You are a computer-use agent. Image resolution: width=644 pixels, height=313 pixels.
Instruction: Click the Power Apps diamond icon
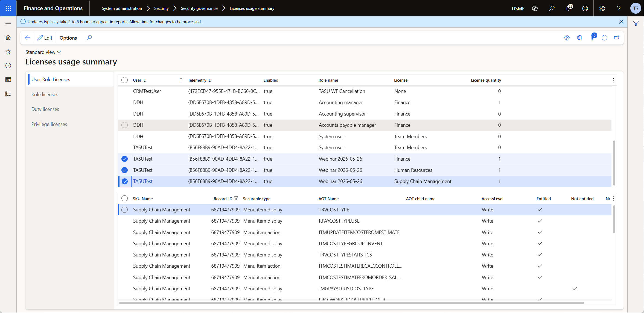[x=567, y=38]
